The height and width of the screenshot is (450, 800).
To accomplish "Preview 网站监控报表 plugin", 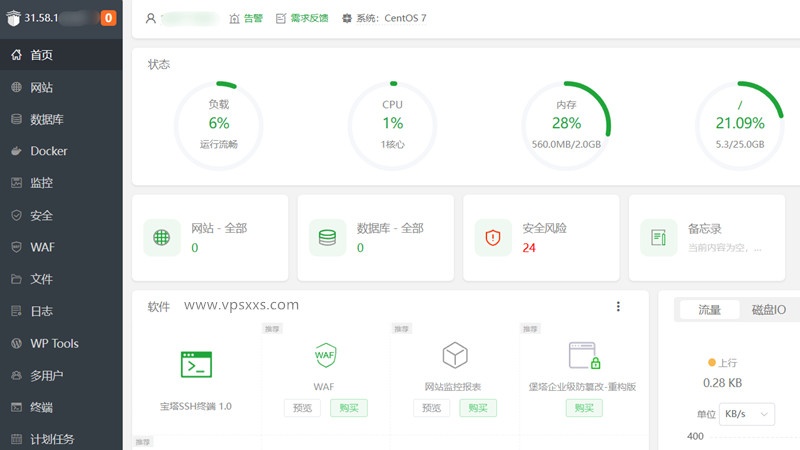I will tap(432, 408).
